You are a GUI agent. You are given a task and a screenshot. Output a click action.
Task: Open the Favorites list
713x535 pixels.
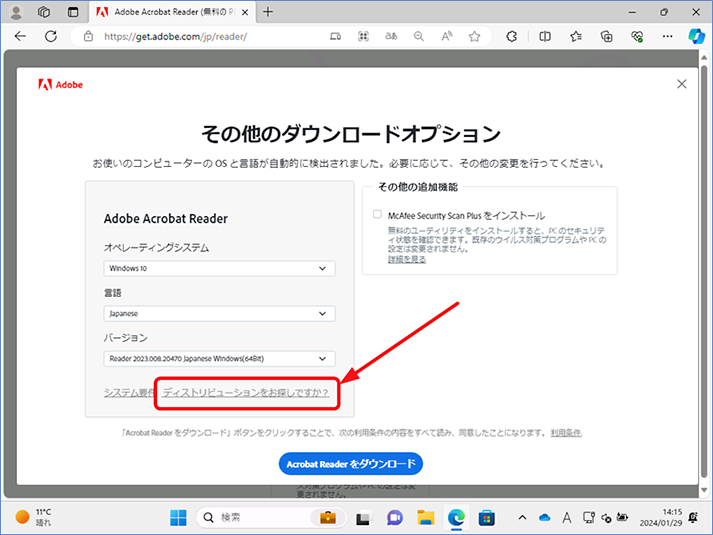(x=576, y=36)
